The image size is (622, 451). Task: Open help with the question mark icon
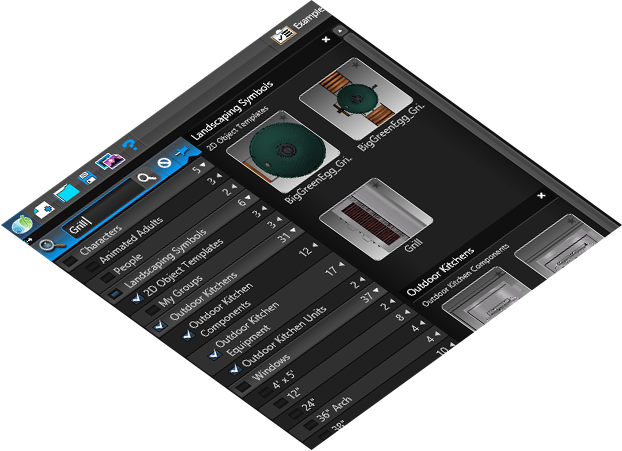(x=129, y=146)
